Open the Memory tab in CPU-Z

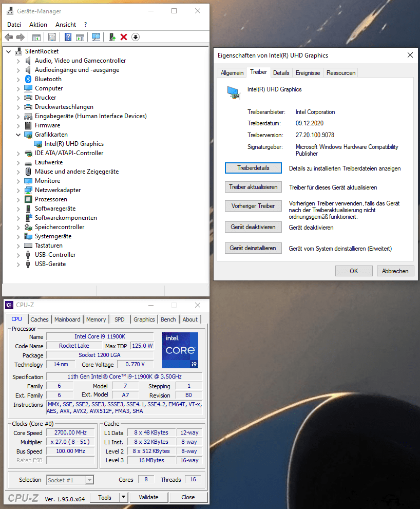pos(96,319)
